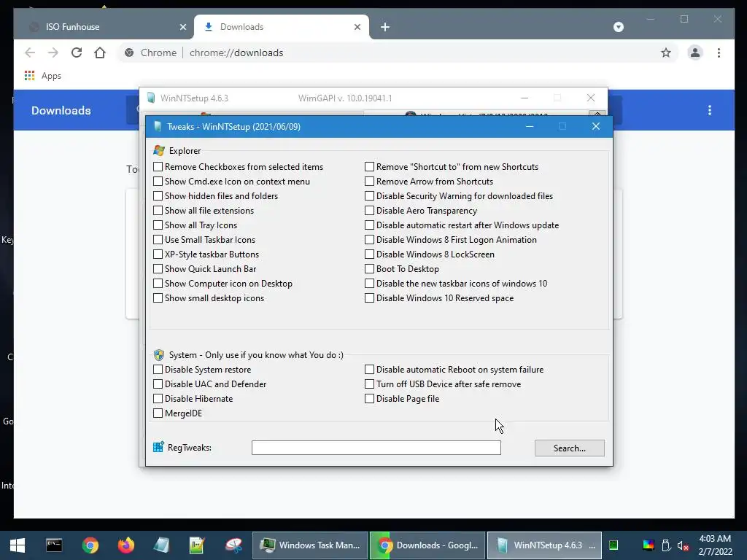This screenshot has width=747, height=560.
Task: Select the Downloads browser tab
Action: click(281, 27)
